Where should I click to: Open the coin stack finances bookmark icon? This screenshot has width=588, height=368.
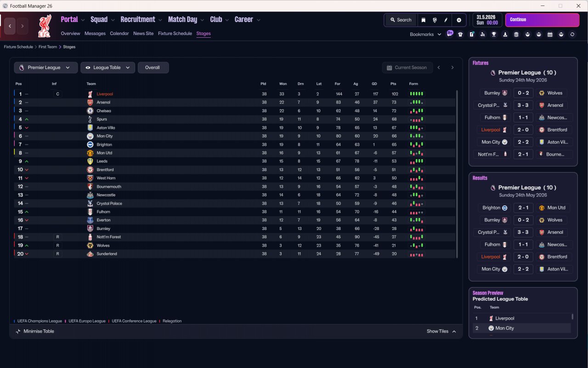click(x=516, y=34)
